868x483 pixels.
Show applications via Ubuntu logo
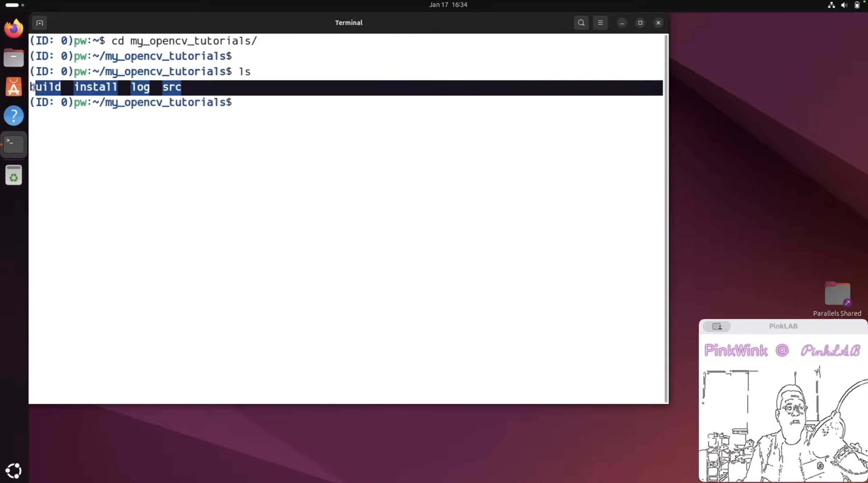pyautogui.click(x=14, y=471)
